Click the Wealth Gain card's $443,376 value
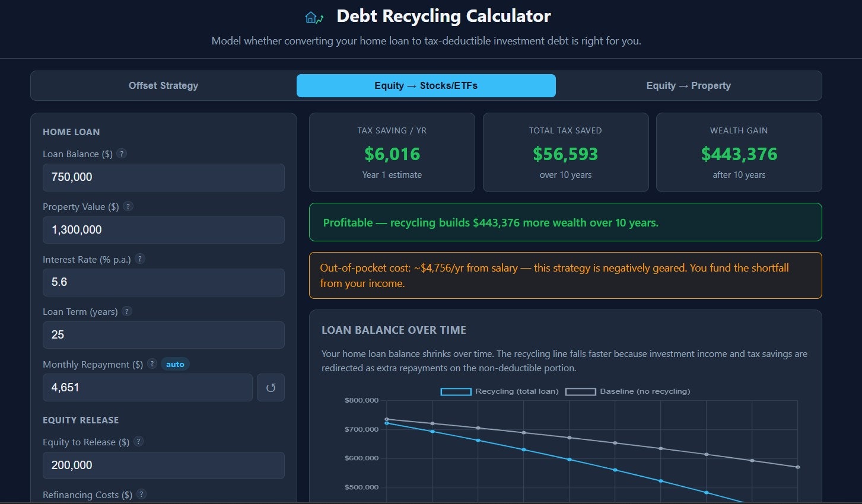Screen dimensions: 862x504 739,154
